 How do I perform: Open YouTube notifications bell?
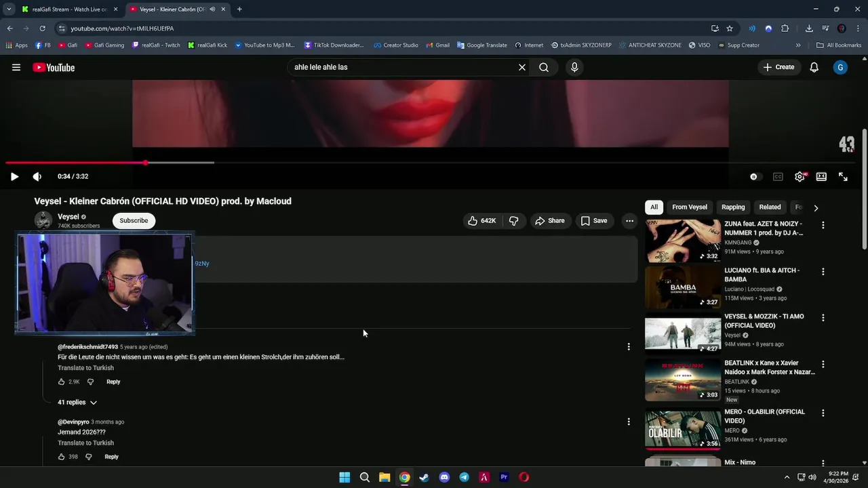tap(814, 67)
